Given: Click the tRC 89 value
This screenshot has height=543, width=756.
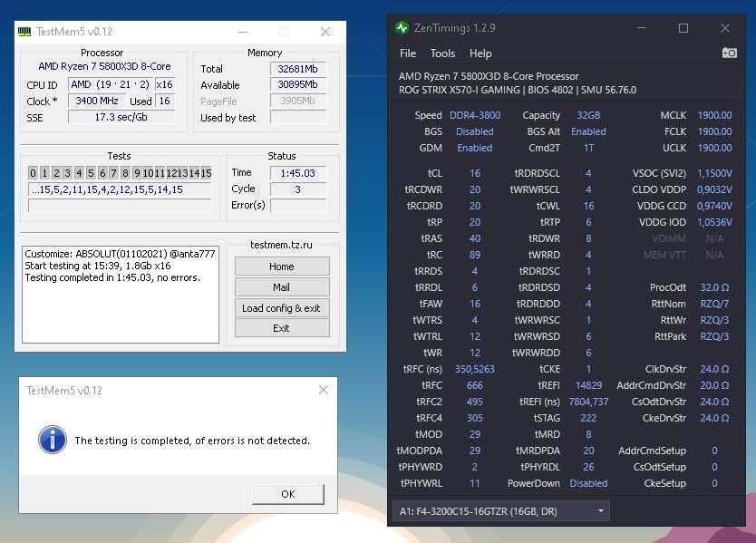Looking at the screenshot, I should click(x=475, y=255).
